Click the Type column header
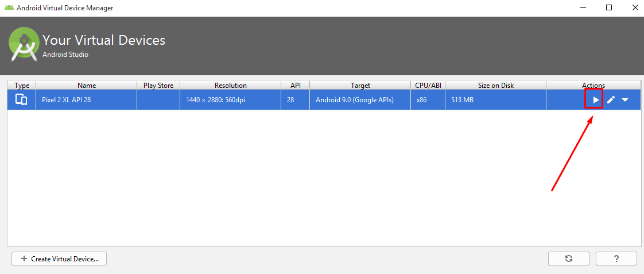The height and width of the screenshot is (274, 644). [22, 85]
